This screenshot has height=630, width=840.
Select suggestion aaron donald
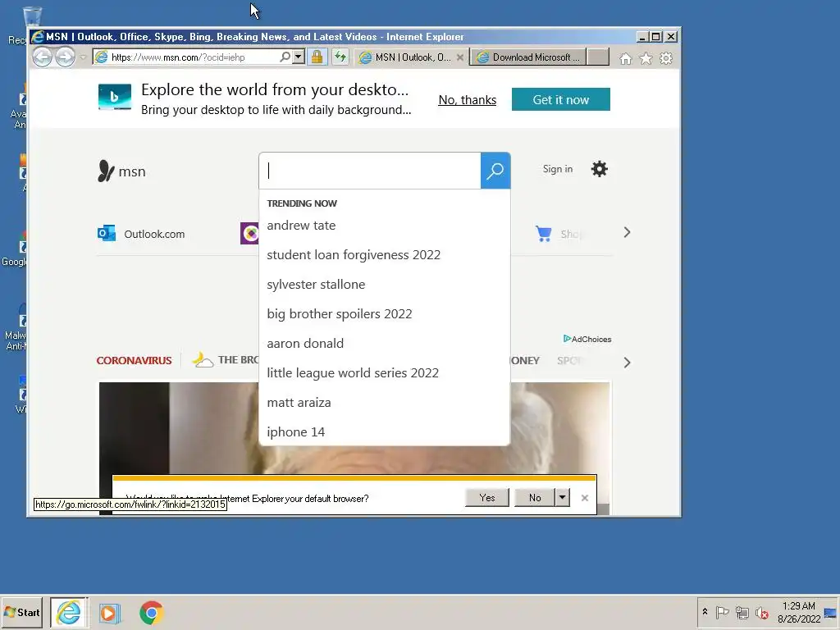(384, 344)
